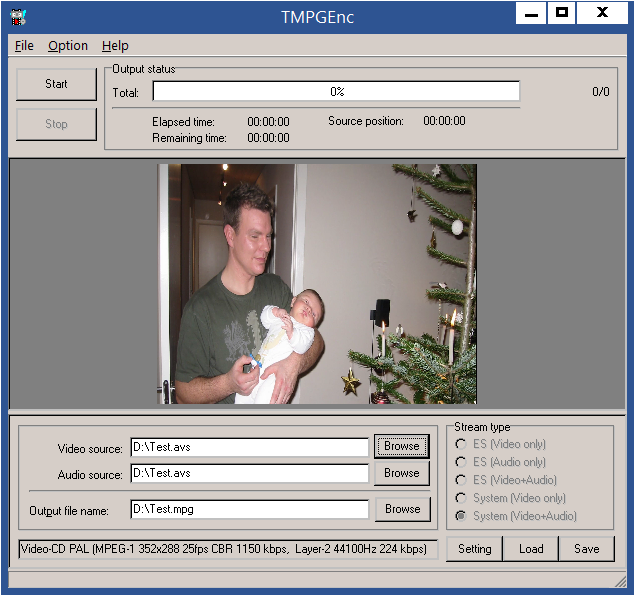
Task: Click the Audio source path field
Action: [249, 473]
